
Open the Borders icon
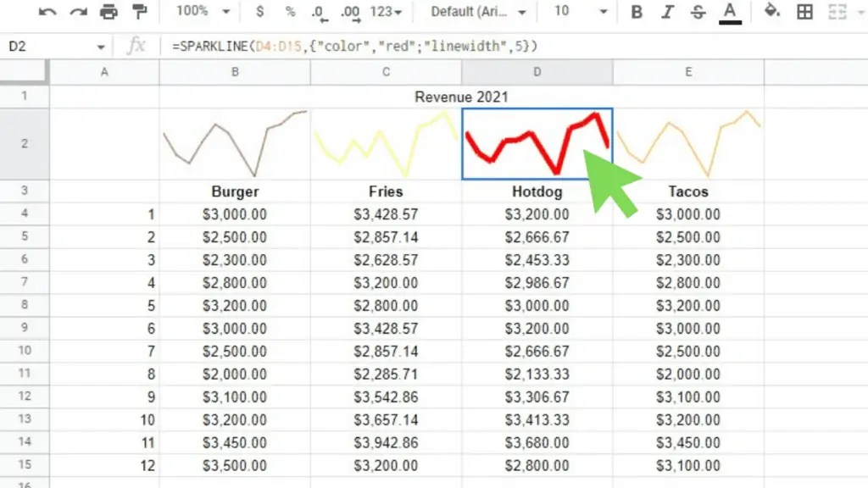tap(804, 12)
